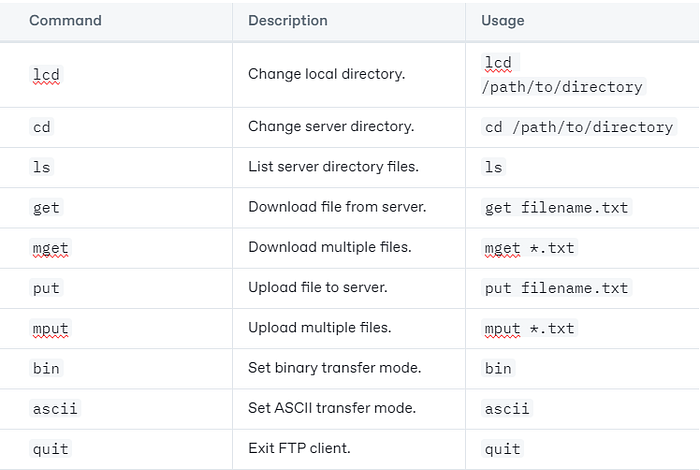The height and width of the screenshot is (470, 700).
Task: Select the mput code in the Command column
Action: pyautogui.click(x=50, y=329)
